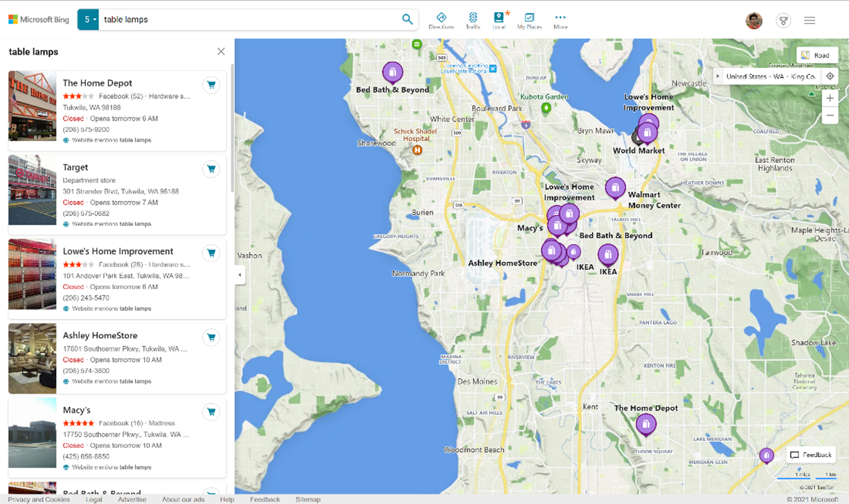Click the Walmart Money Center map pin
Image resolution: width=849 pixels, height=504 pixels.
[x=615, y=189]
